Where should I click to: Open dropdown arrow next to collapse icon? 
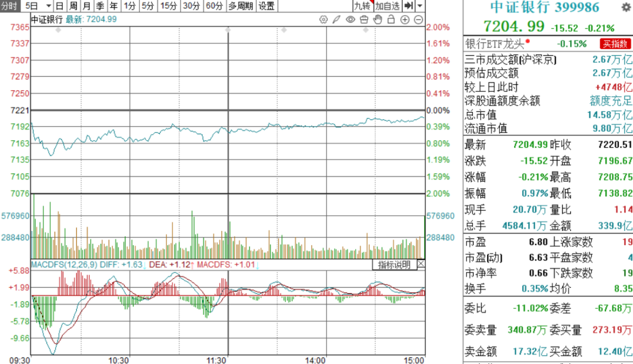coord(420,6)
